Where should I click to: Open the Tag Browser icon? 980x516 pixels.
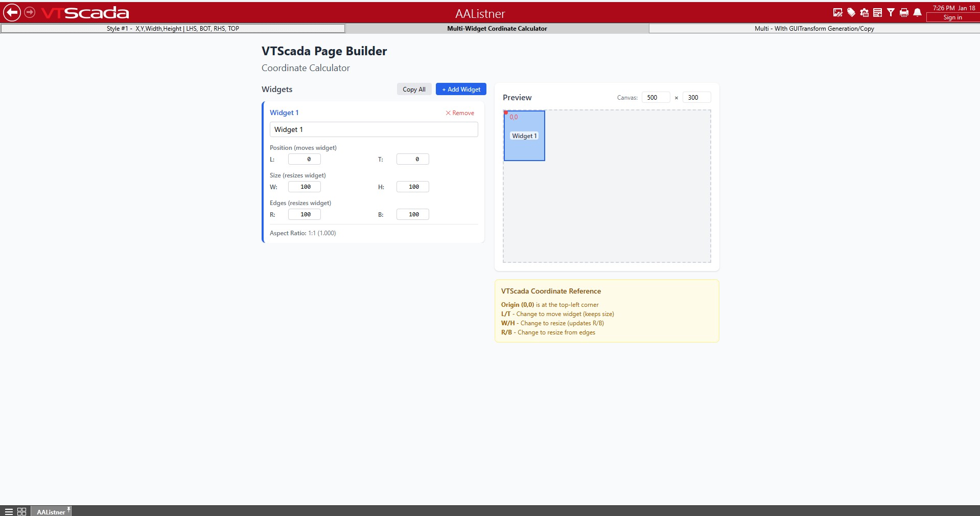click(851, 13)
